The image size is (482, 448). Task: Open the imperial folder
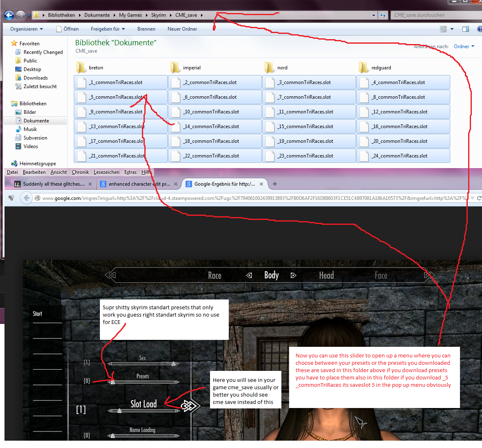tap(186, 68)
